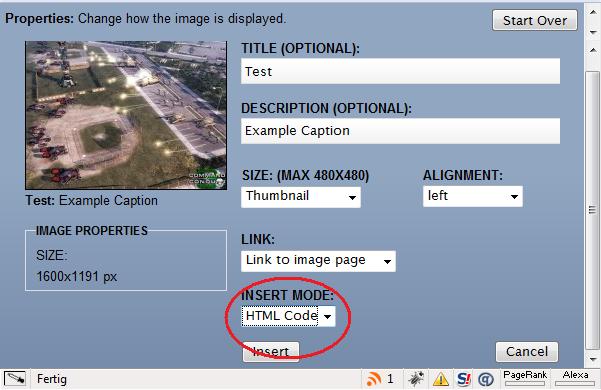Click the bug icon in status bar
The image size is (601, 390).
[416, 379]
